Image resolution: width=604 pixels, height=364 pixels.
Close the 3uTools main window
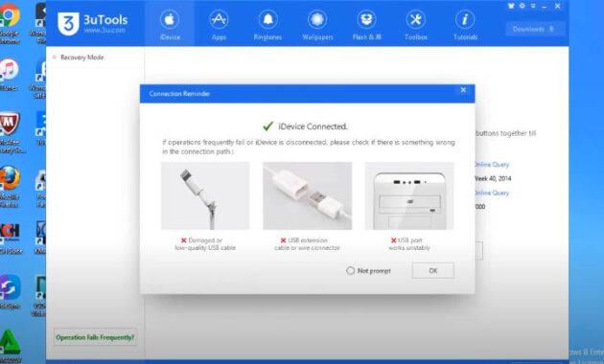point(557,6)
